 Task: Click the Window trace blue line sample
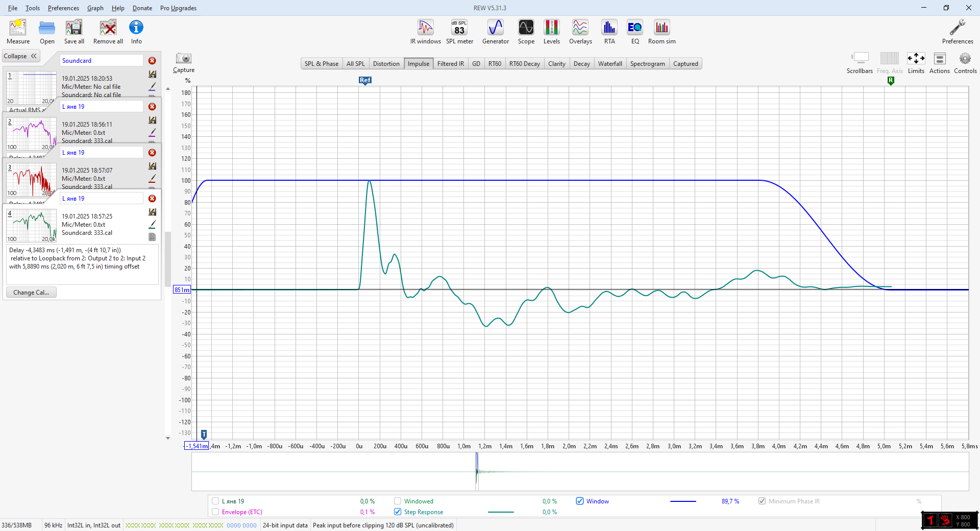tap(683, 501)
